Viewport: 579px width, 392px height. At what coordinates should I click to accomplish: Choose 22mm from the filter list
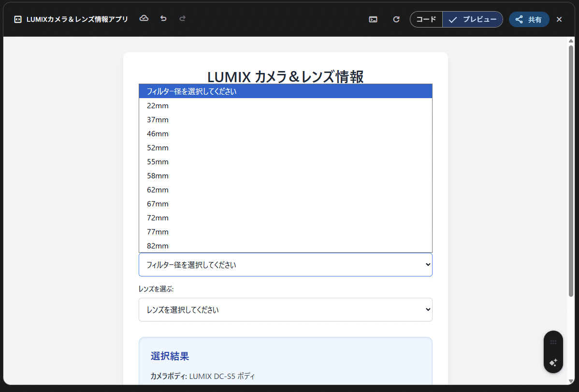286,106
